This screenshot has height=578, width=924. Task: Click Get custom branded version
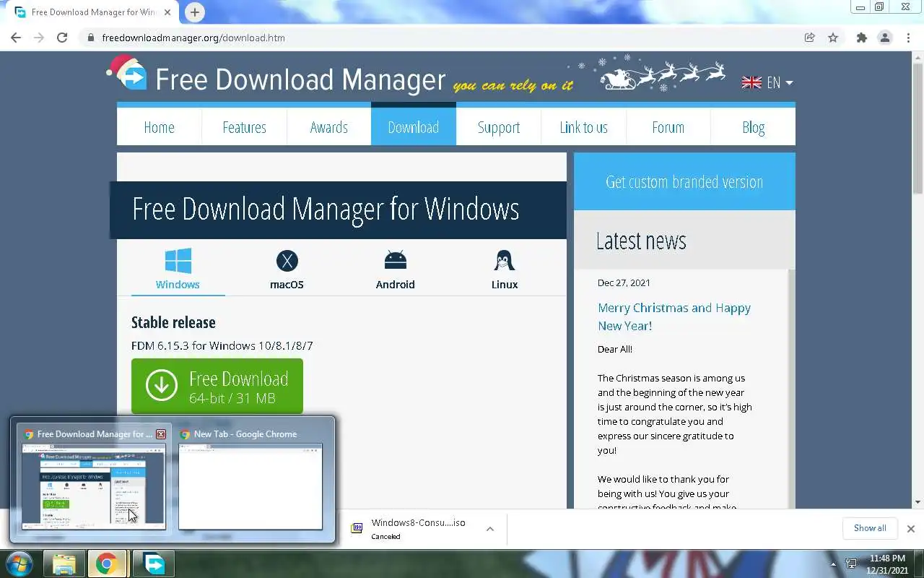point(684,181)
